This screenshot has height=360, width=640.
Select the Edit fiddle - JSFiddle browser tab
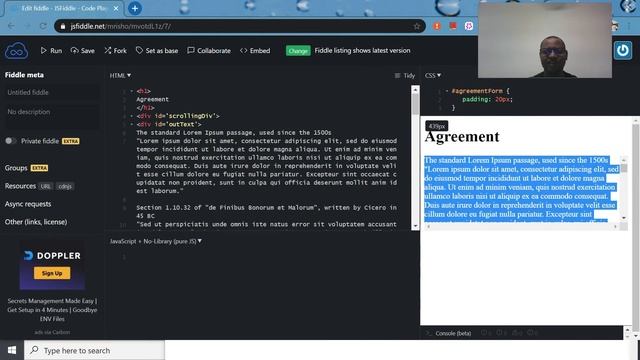[63, 8]
